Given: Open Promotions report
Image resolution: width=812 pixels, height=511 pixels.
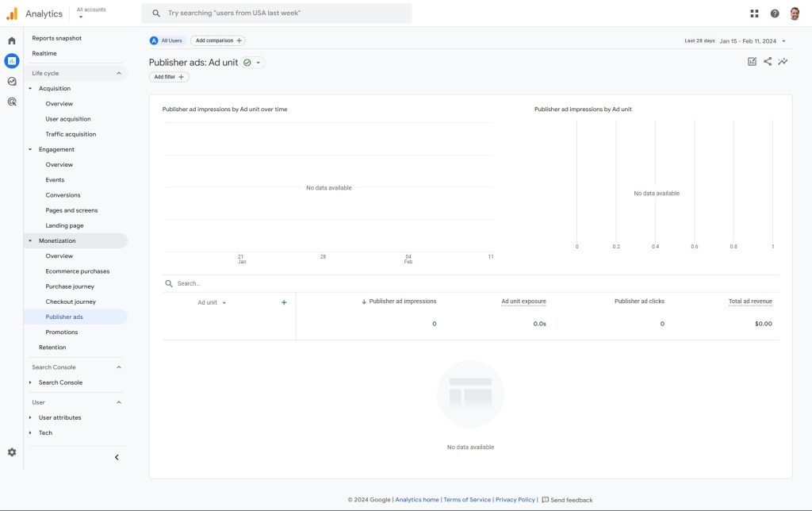Looking at the screenshot, I should tap(62, 332).
